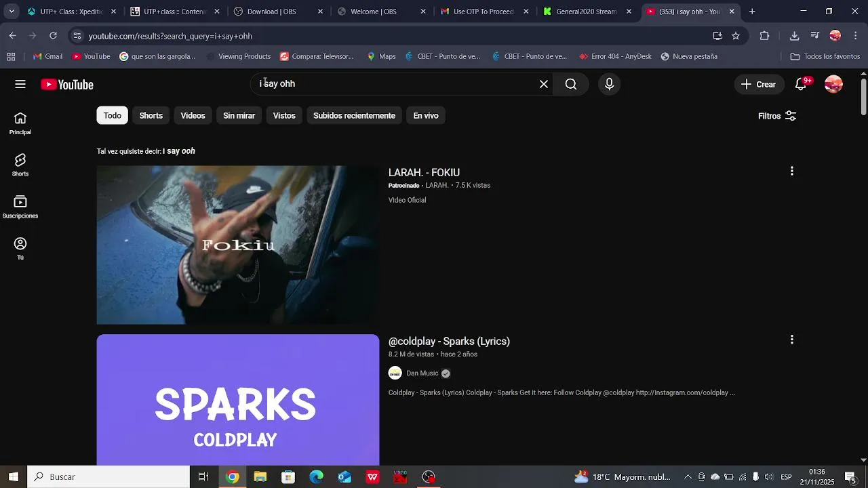868x488 pixels.
Task: Open the Chrome three-dot menu
Action: click(855, 36)
